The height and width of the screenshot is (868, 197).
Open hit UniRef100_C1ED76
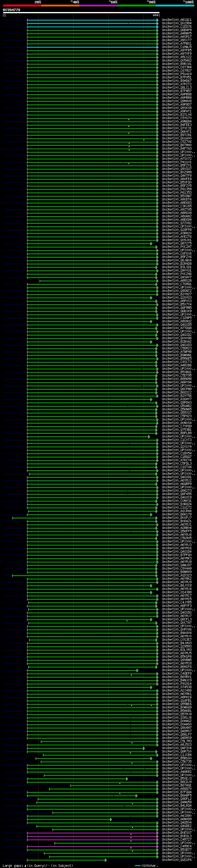coord(176,26)
